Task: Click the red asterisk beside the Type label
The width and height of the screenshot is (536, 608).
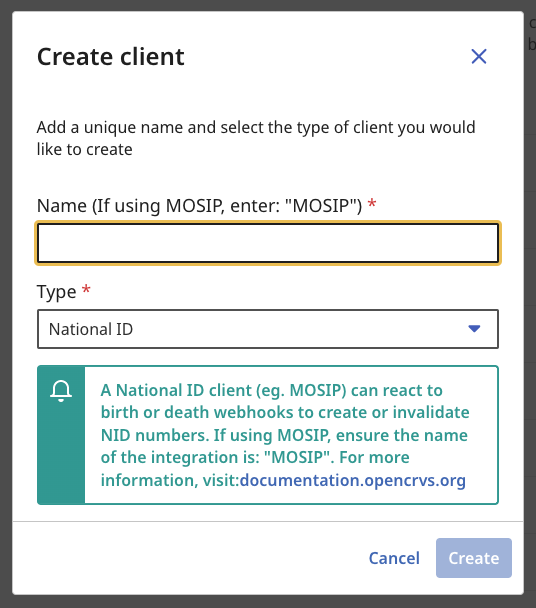Action: (86, 289)
